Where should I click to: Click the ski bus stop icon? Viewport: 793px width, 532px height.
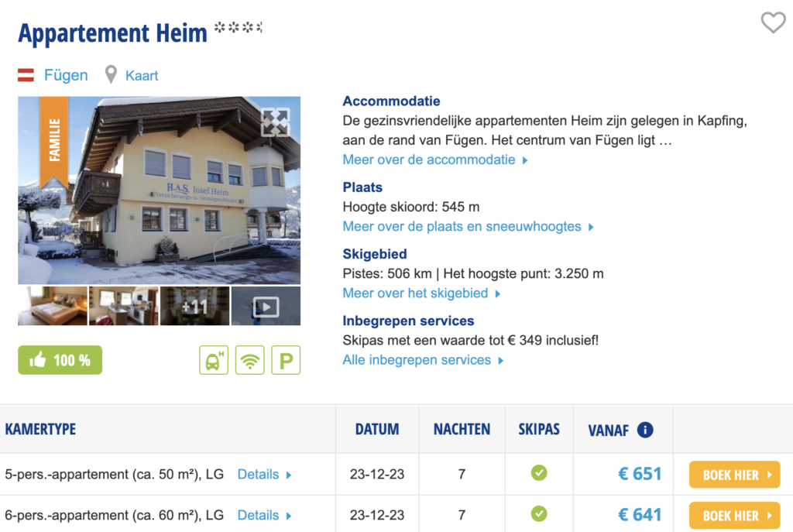(x=214, y=360)
